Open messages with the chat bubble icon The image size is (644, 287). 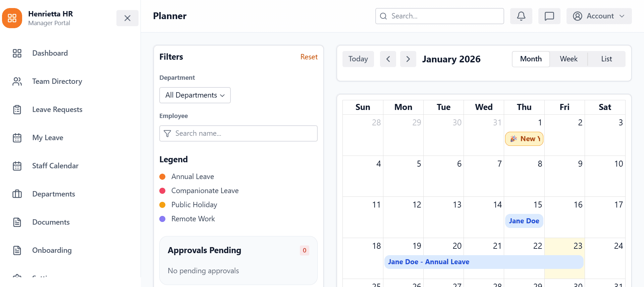coord(549,16)
